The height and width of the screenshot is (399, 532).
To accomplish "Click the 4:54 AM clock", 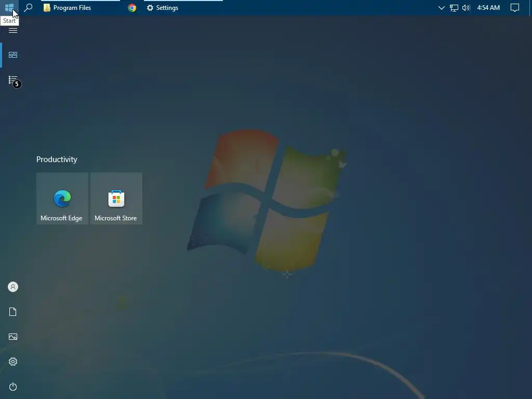I will pos(488,7).
